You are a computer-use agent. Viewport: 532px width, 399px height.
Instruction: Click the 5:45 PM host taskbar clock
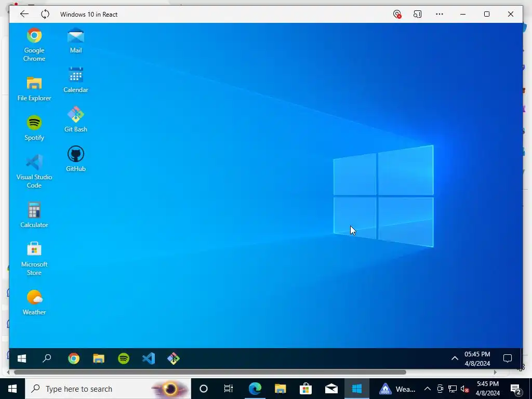pos(487,389)
